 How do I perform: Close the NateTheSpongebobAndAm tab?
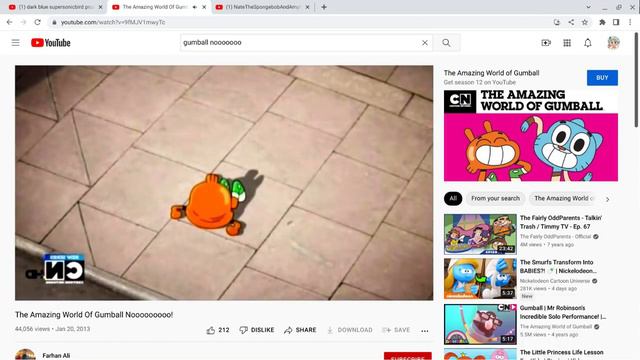coord(307,7)
